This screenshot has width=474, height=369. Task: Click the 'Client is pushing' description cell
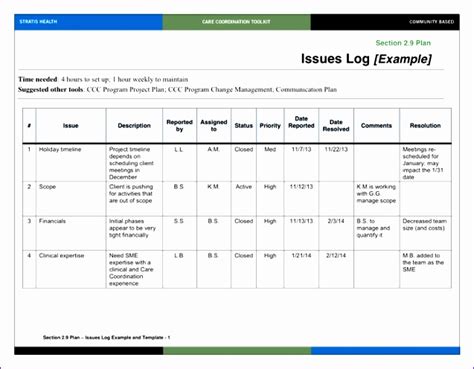[134, 199]
